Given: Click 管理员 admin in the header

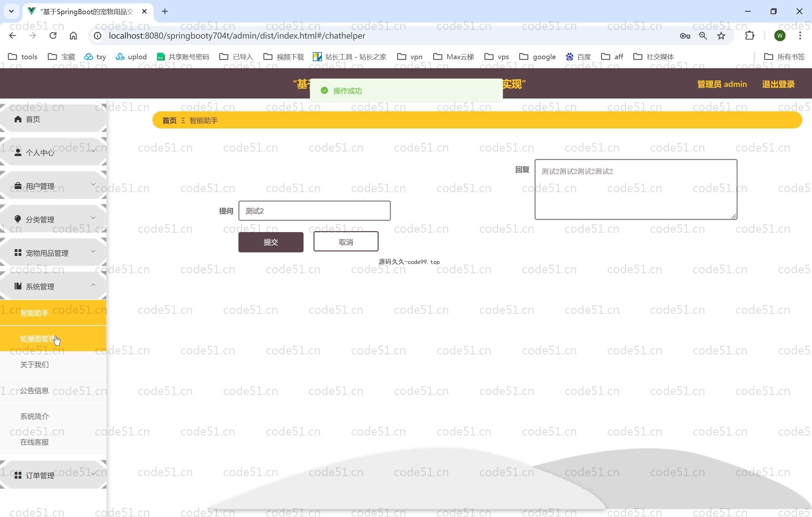Looking at the screenshot, I should point(722,84).
